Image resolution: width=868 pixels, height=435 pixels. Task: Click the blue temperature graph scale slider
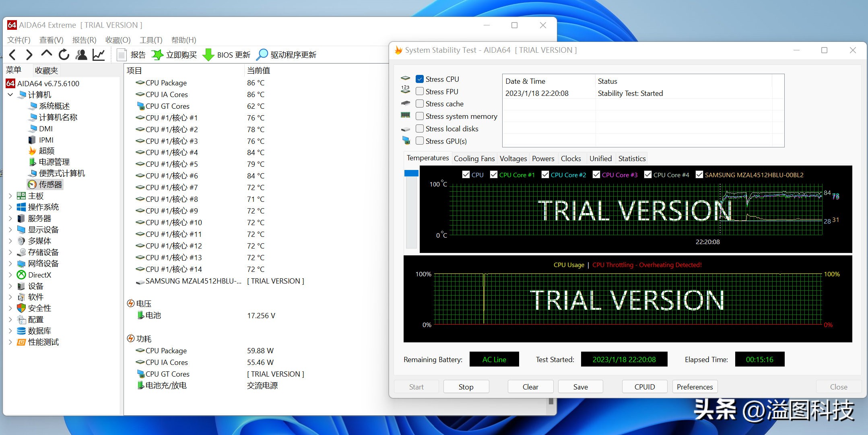(411, 173)
